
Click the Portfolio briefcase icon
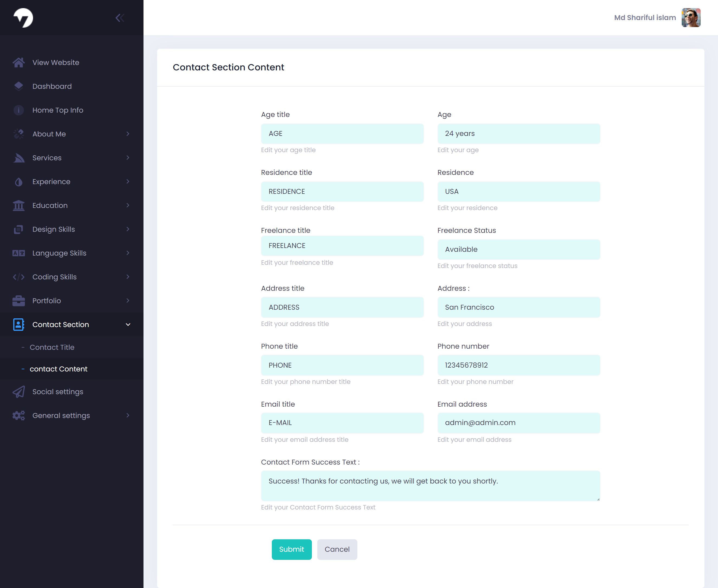tap(19, 301)
